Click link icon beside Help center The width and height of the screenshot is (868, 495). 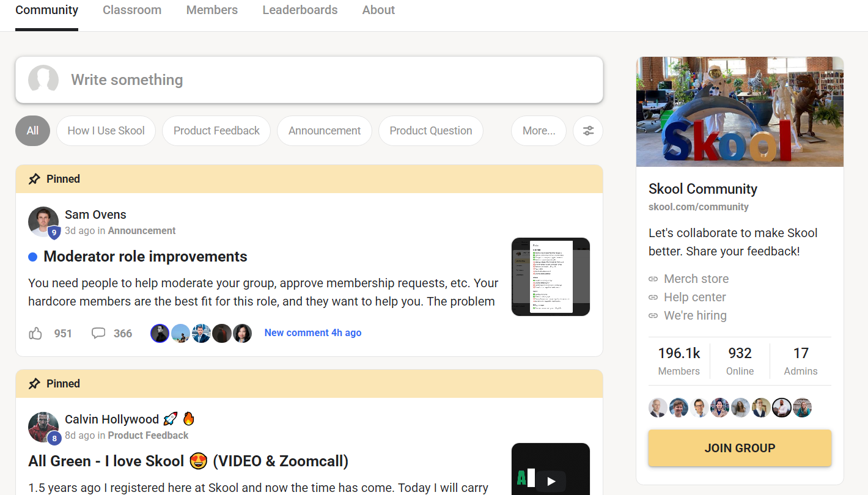point(653,297)
